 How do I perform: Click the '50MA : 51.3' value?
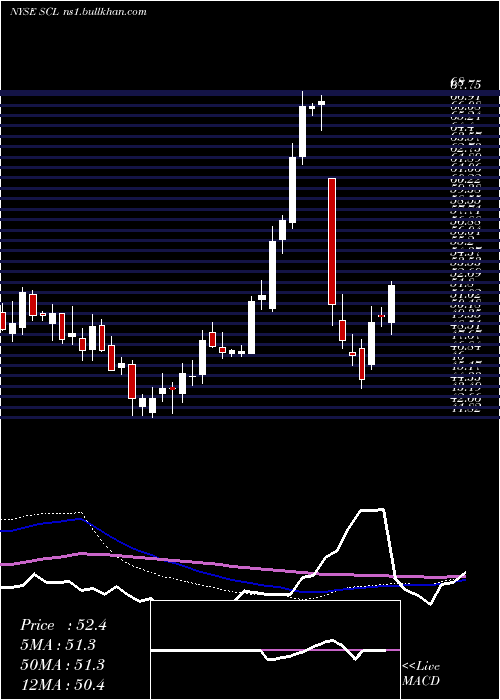click(x=62, y=664)
